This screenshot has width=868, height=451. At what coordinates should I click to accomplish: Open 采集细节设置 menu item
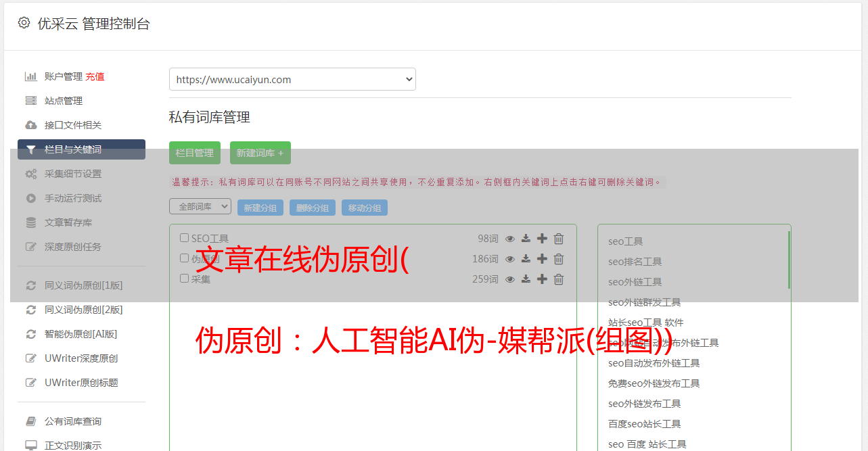(x=73, y=174)
